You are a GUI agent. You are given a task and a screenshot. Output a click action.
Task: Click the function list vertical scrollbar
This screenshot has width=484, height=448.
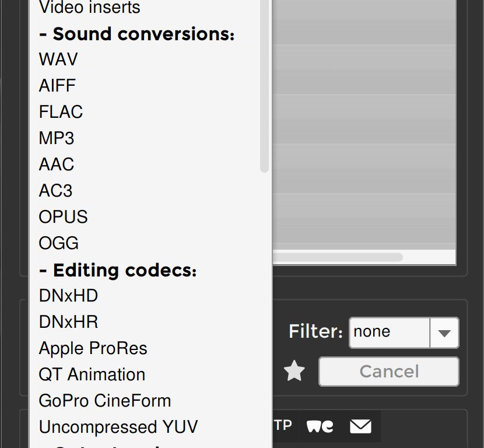[x=264, y=87]
